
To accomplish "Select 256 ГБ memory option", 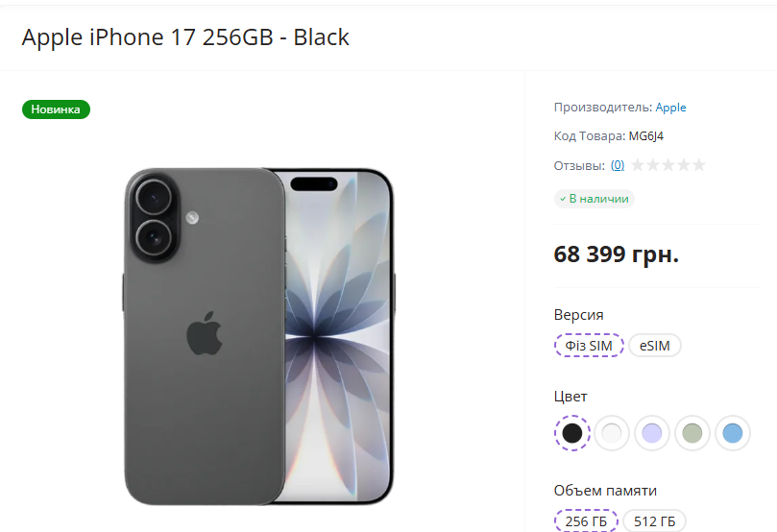I will coord(586,521).
